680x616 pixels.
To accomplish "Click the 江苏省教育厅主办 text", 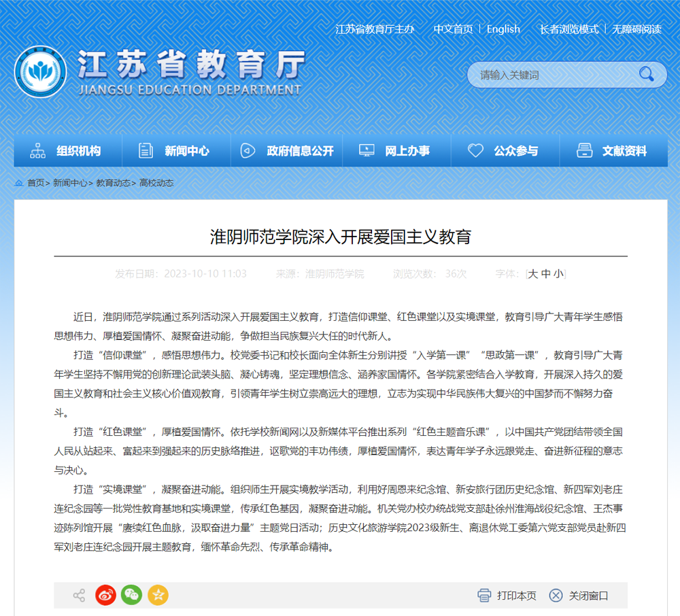I will (x=375, y=29).
